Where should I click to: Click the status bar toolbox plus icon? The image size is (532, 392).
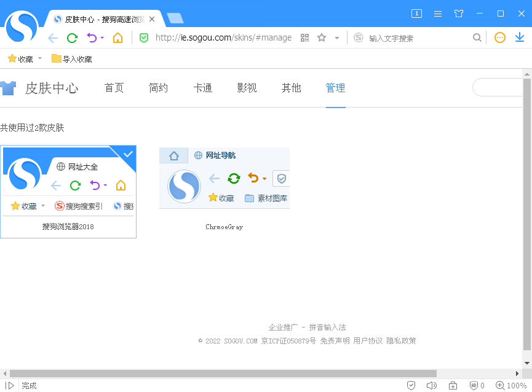453,386
